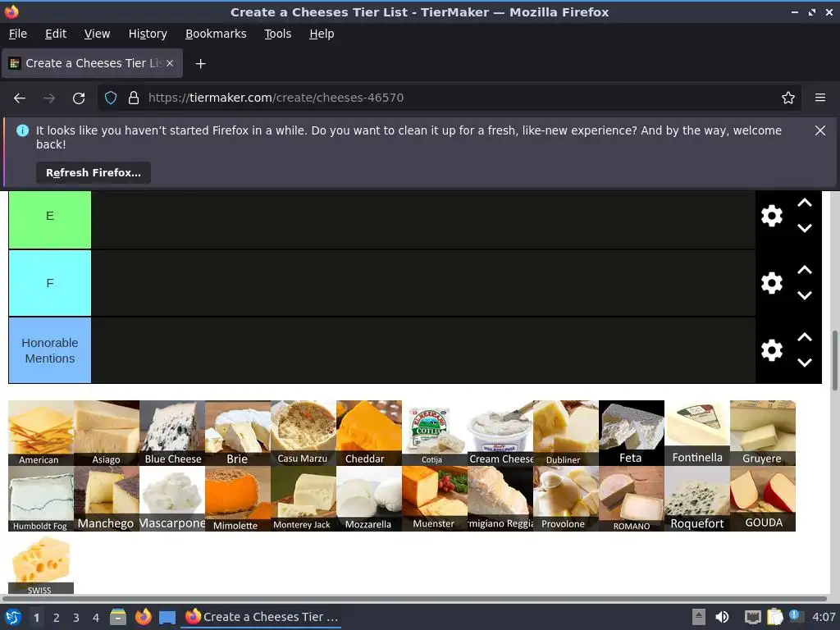Open the History menu
The image size is (840, 630).
(x=148, y=34)
